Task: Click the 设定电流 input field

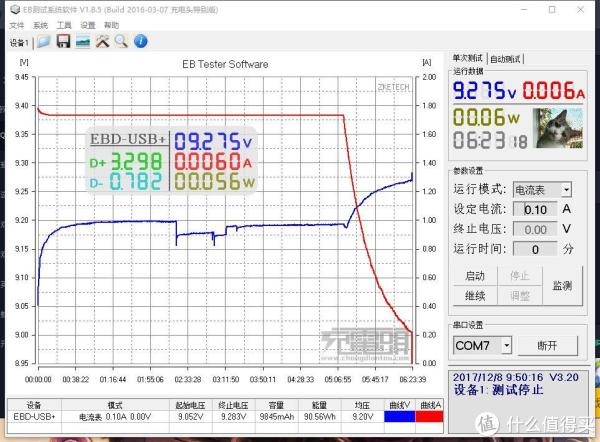Action: (x=535, y=209)
